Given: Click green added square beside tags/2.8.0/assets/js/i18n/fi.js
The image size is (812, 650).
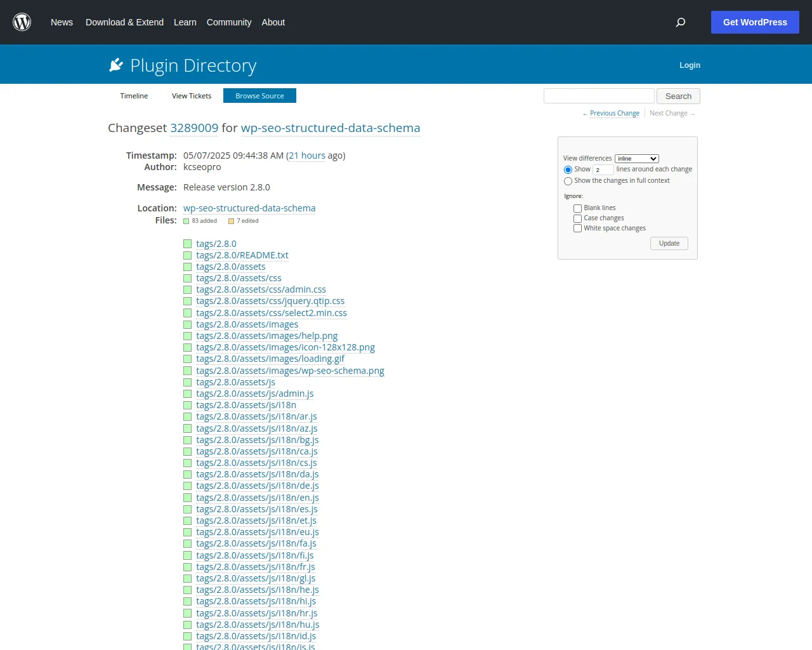Looking at the screenshot, I should (x=188, y=555).
